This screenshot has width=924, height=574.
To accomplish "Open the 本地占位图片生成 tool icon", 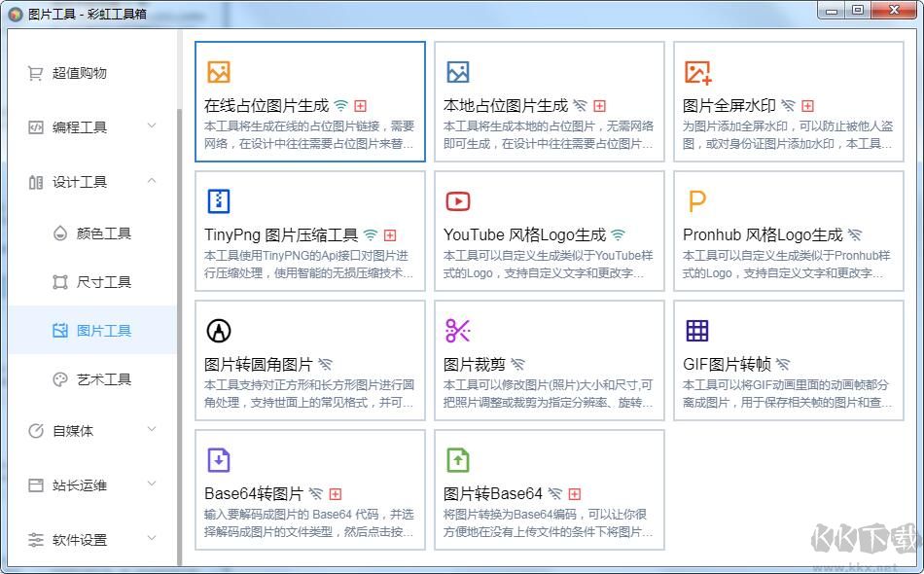I will [458, 71].
